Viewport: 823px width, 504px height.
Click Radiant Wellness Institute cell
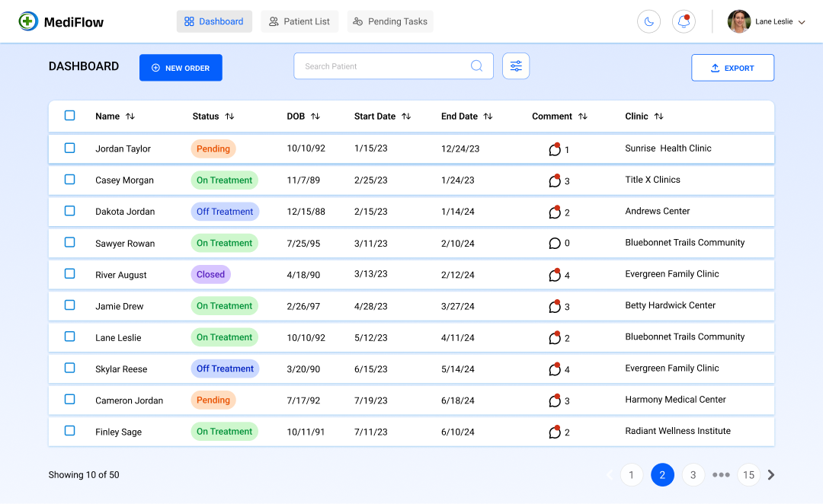click(677, 431)
